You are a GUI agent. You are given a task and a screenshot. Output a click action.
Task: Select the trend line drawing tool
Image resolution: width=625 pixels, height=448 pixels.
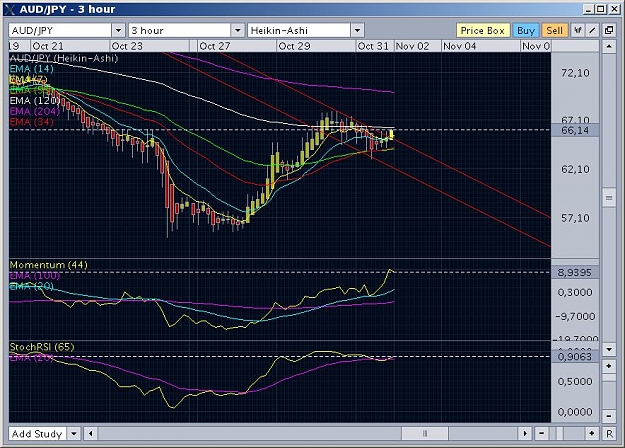pos(592,30)
